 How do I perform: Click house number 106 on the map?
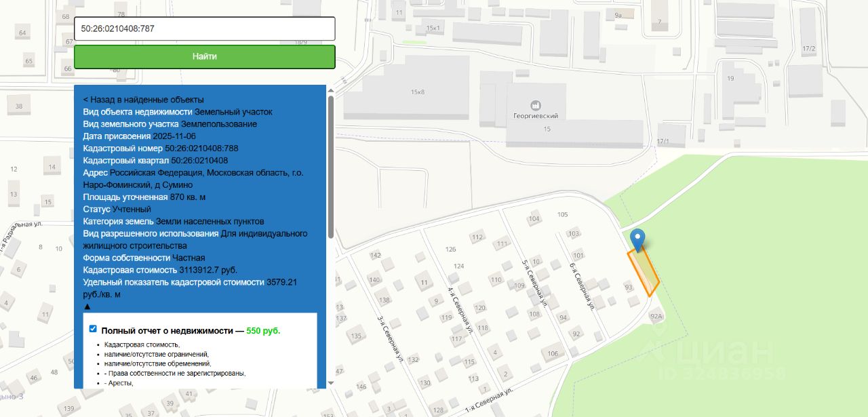pos(553,354)
